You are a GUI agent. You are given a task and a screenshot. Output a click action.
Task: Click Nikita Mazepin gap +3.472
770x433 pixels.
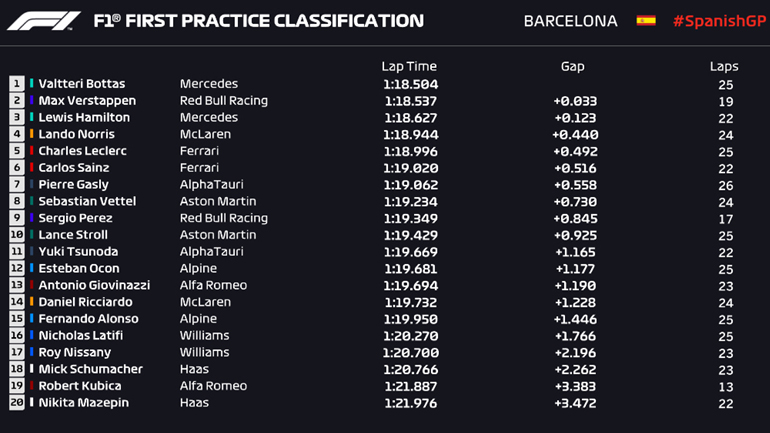574,402
